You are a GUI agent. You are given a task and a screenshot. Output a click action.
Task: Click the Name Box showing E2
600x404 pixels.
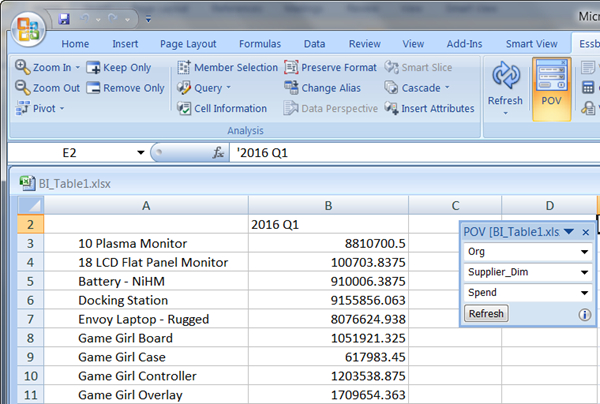click(x=70, y=153)
